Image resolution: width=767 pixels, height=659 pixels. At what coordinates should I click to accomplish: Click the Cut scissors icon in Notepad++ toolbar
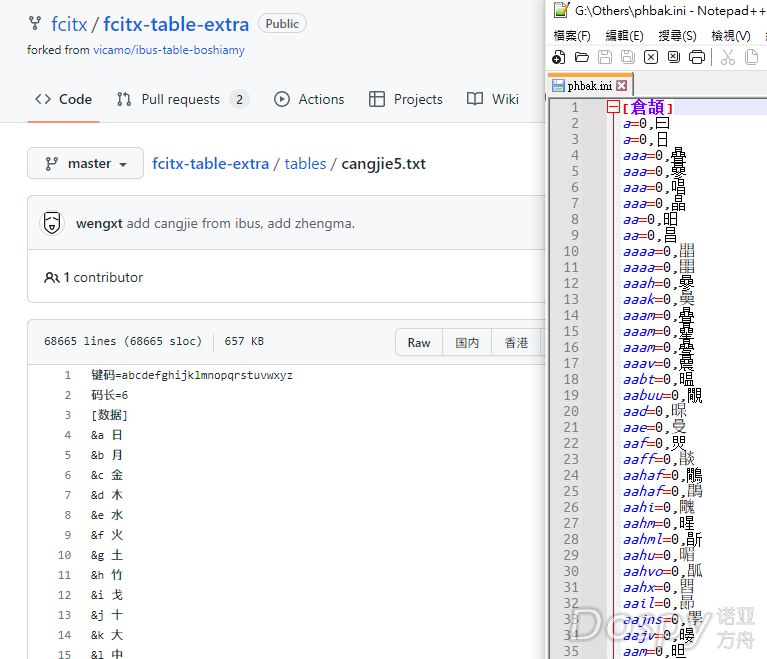point(728,58)
